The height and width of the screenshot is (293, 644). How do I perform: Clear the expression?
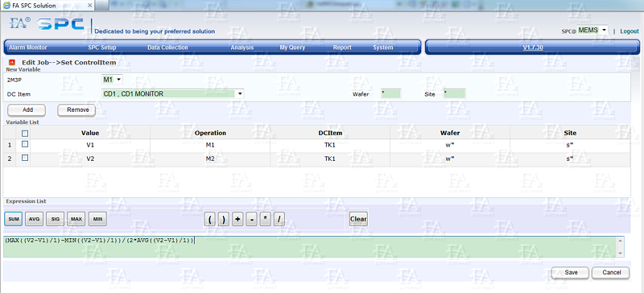pyautogui.click(x=358, y=219)
